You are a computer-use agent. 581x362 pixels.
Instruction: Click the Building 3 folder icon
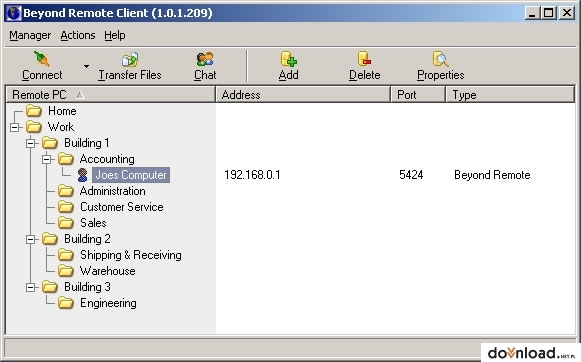click(50, 287)
